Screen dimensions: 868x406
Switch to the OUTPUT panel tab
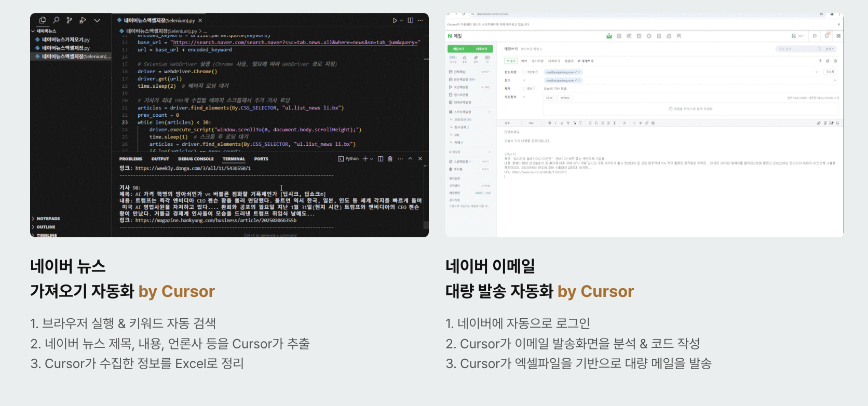pos(160,159)
